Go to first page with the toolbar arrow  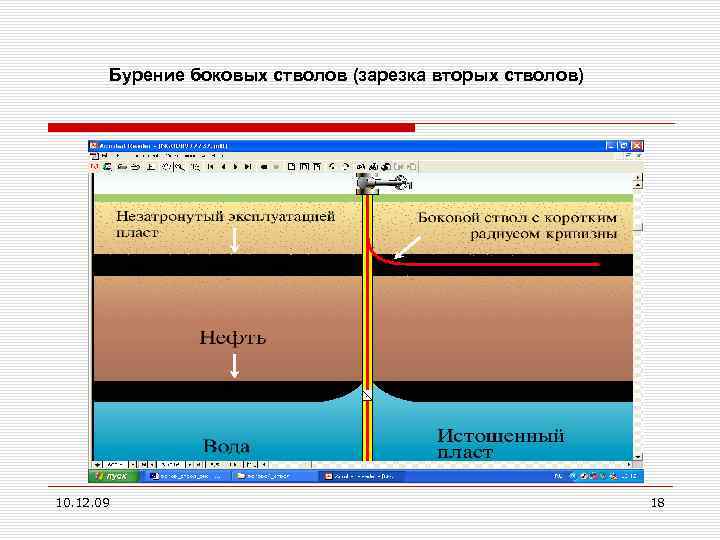coord(210,167)
